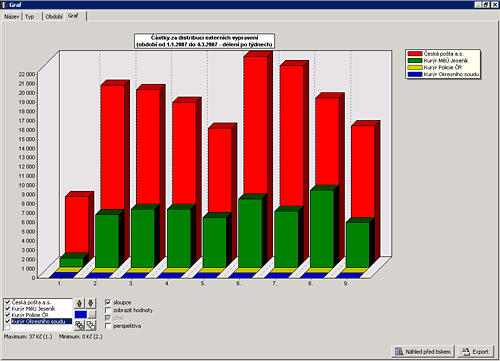Toggle Kurýr Okresního soudu series checkbox
The height and width of the screenshot is (361, 500).
[x=8, y=321]
